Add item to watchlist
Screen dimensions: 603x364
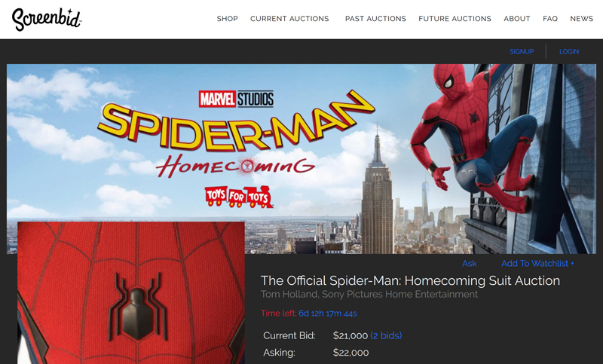tap(537, 263)
